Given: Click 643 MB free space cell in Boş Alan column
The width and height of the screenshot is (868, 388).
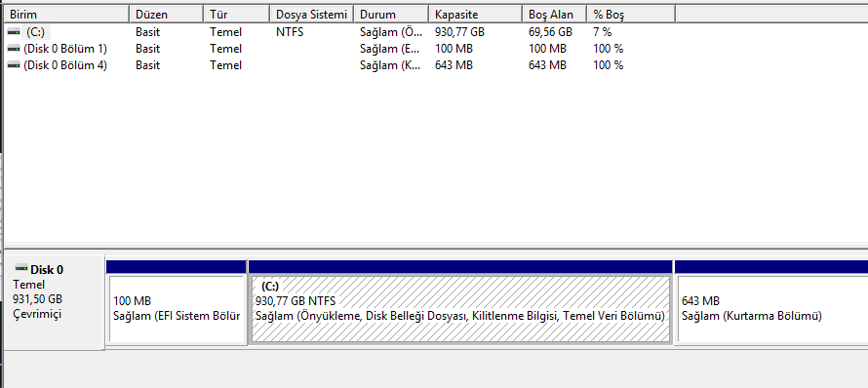Looking at the screenshot, I should (547, 65).
